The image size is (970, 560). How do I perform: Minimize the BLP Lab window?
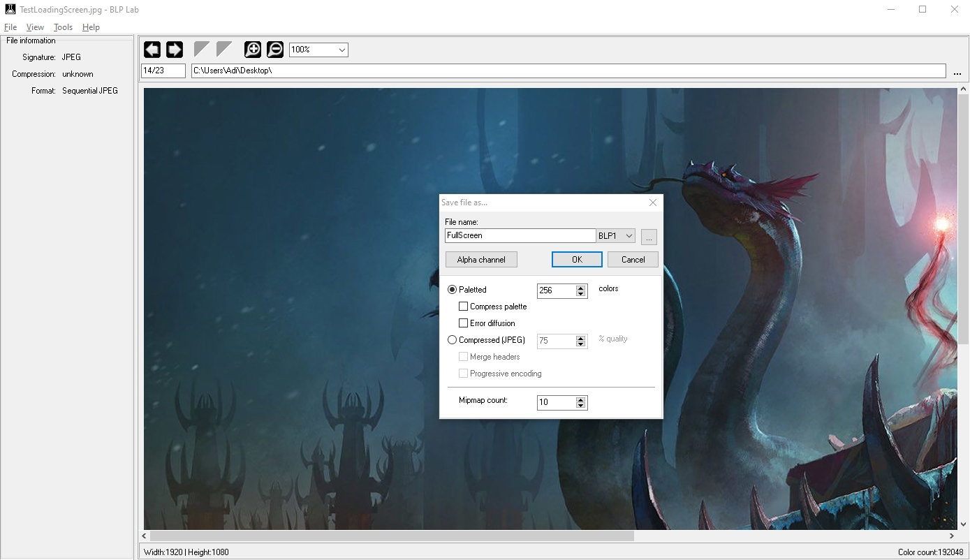click(890, 9)
